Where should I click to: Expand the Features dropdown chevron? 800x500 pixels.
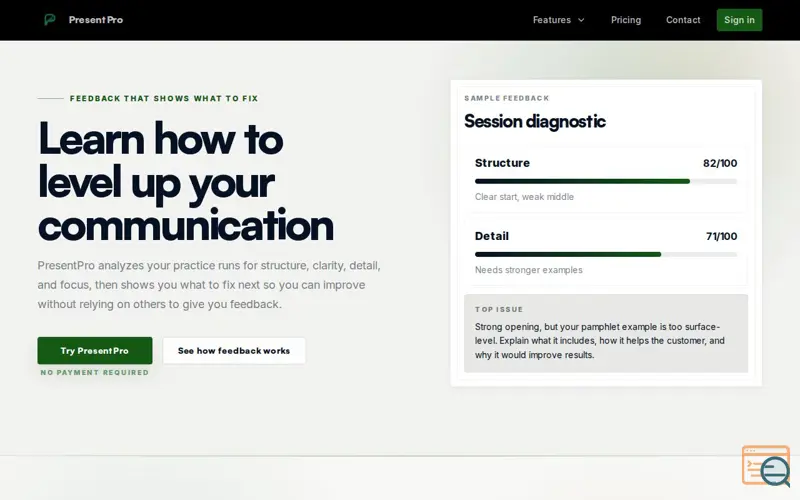[581, 20]
